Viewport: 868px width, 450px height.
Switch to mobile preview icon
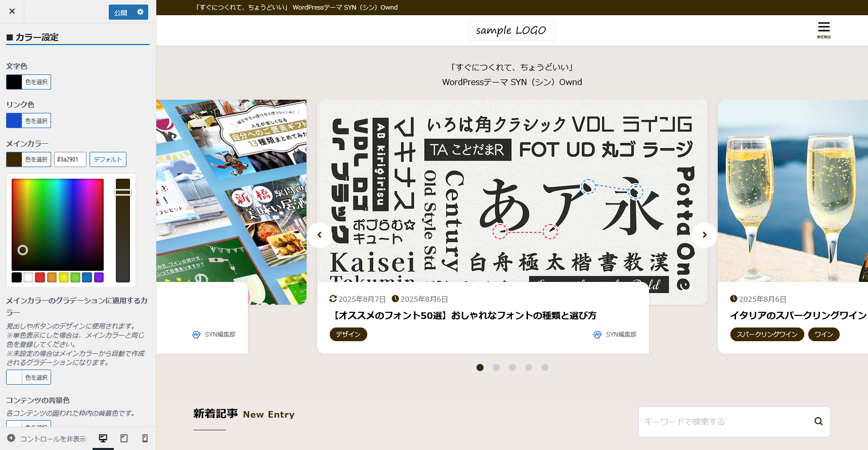coord(145,438)
